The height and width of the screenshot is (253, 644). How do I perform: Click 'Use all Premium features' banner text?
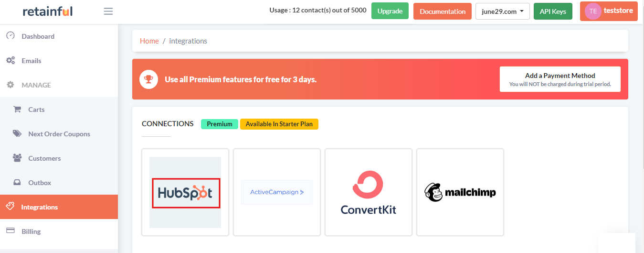coord(241,79)
